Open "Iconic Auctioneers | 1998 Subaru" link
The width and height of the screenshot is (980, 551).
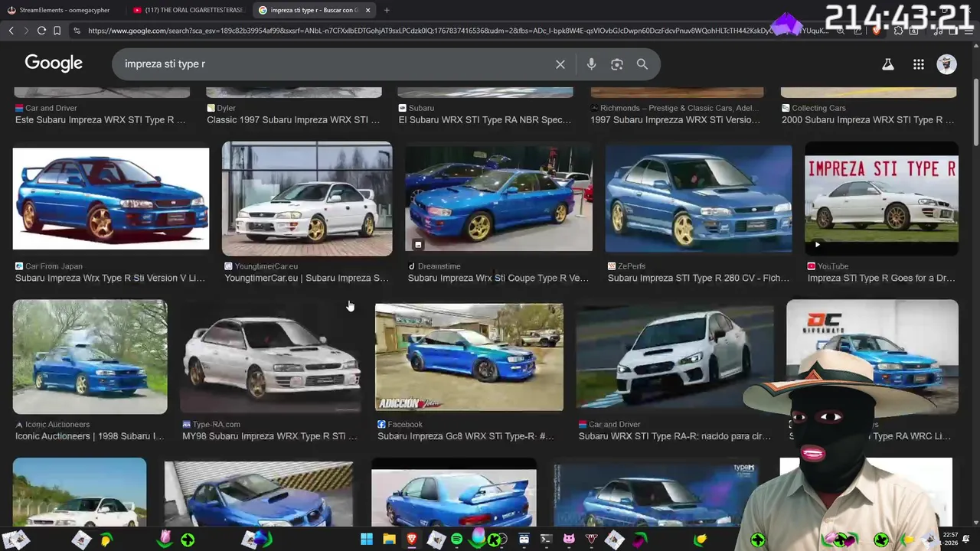(90, 436)
